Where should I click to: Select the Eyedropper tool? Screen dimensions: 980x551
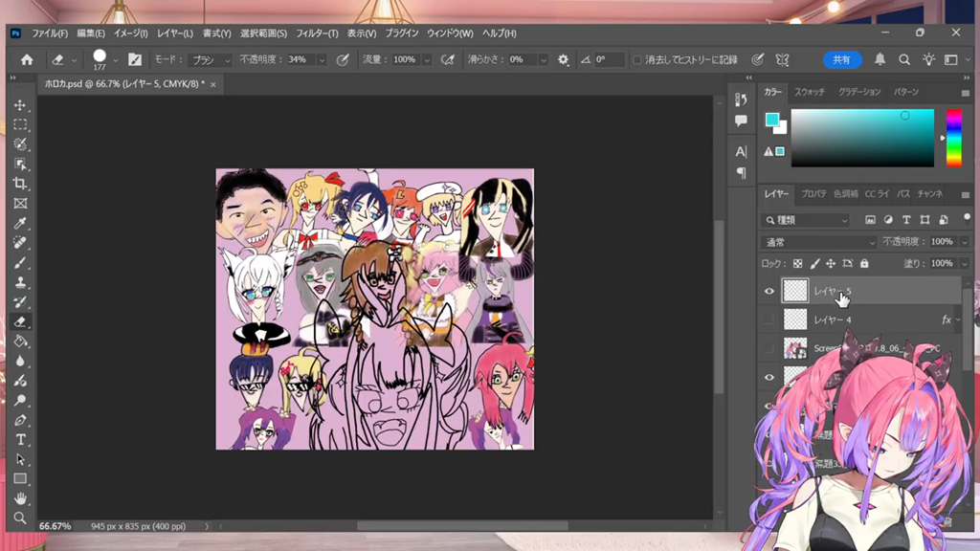pyautogui.click(x=20, y=223)
